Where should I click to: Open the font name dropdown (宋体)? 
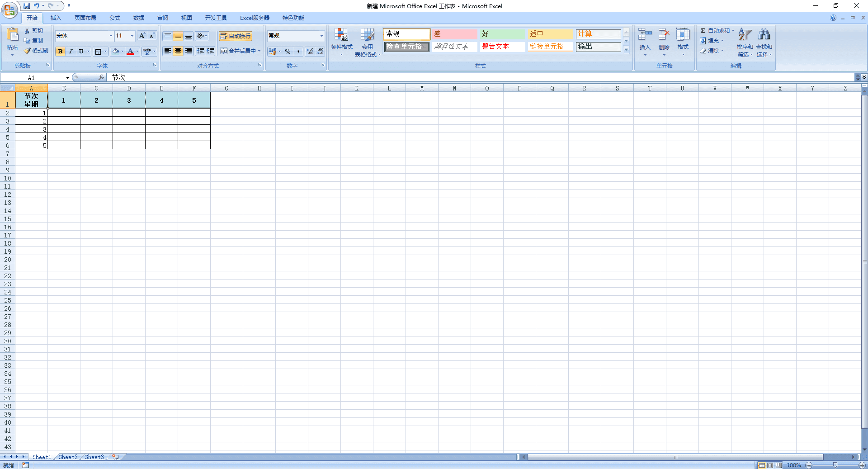point(111,36)
